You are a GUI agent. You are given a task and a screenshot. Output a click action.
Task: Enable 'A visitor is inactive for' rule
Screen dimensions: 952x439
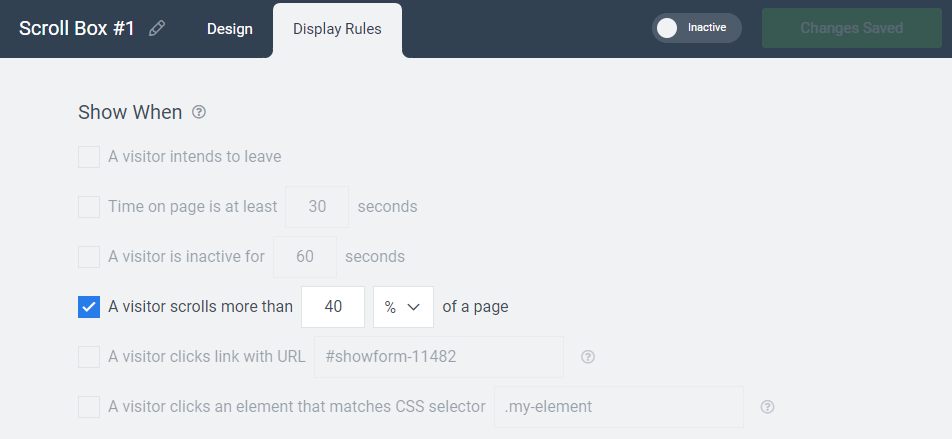tap(89, 257)
